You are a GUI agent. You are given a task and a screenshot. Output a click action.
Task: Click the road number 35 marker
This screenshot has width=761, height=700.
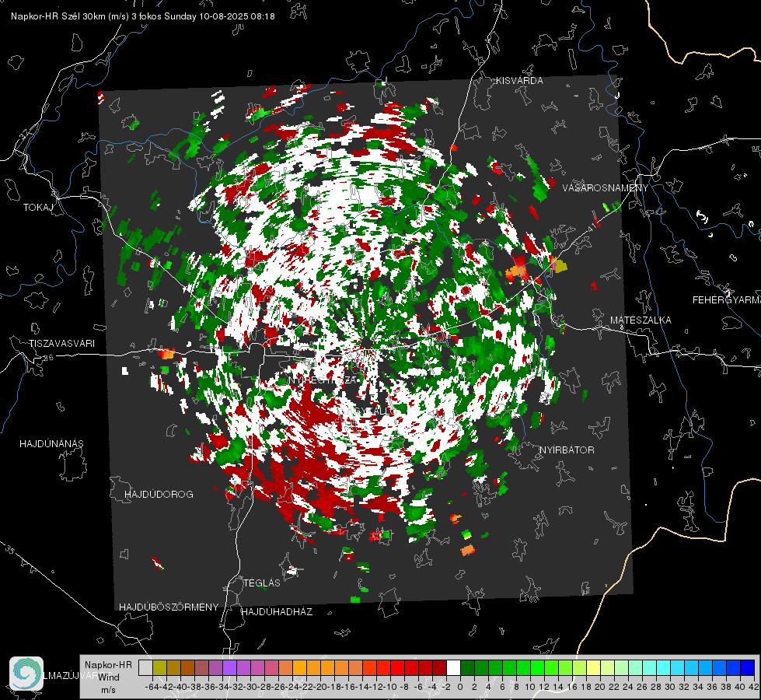(x=11, y=551)
